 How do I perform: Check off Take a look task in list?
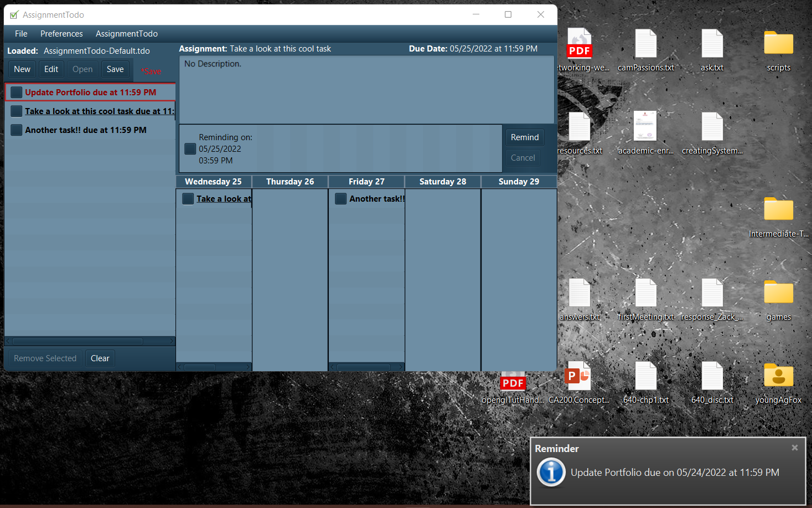pyautogui.click(x=17, y=111)
